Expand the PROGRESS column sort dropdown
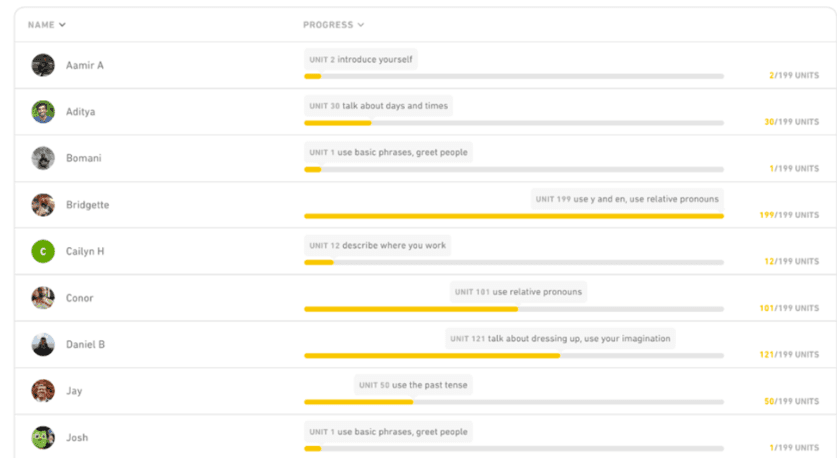The image size is (837, 458). tap(334, 25)
